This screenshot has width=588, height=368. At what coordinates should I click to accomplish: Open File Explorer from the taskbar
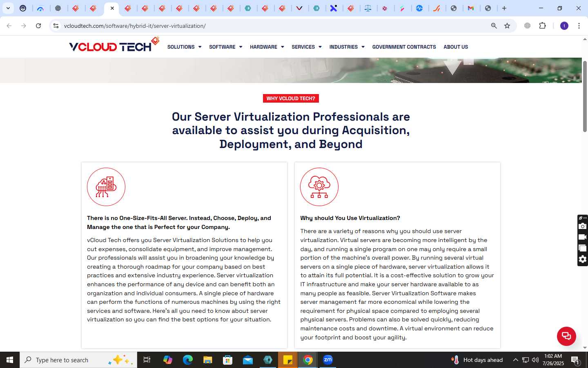click(207, 360)
